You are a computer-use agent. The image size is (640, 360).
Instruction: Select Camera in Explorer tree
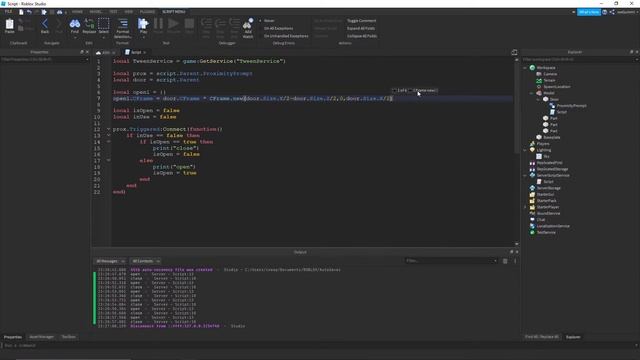click(x=550, y=74)
